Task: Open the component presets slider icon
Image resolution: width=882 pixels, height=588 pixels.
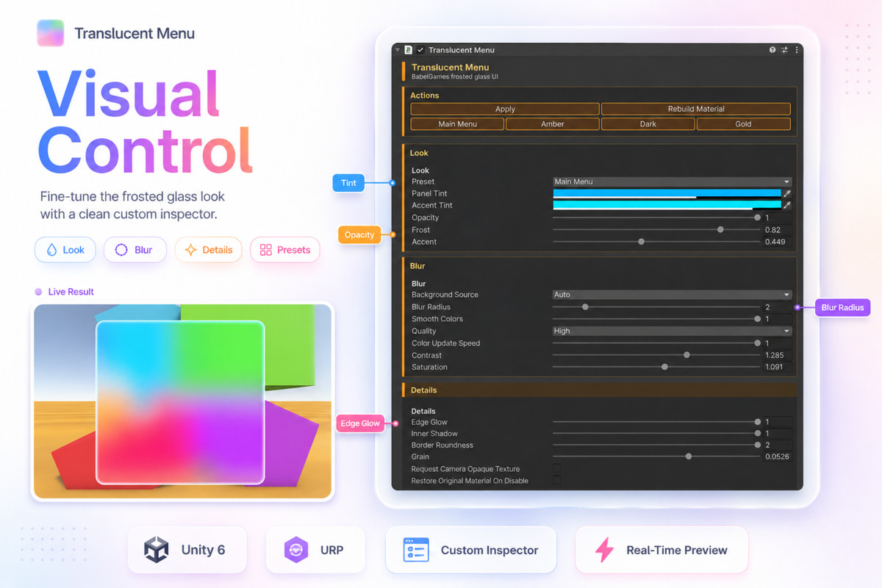Action: click(784, 50)
